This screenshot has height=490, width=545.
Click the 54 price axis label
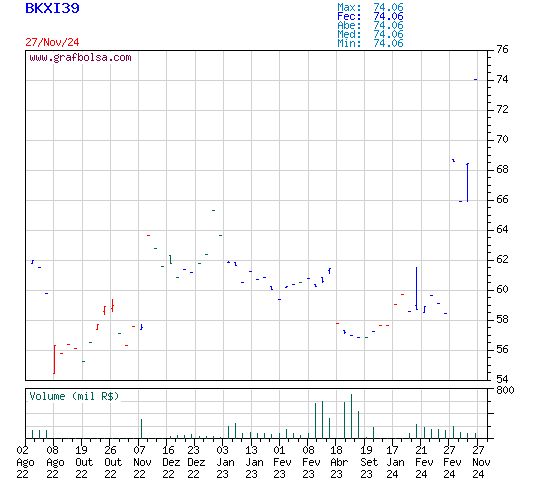[502, 379]
